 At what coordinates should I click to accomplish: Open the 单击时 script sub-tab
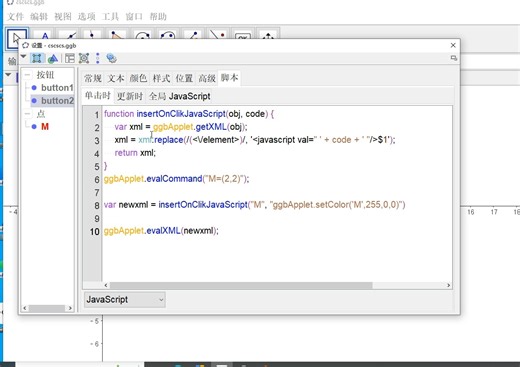coord(97,96)
